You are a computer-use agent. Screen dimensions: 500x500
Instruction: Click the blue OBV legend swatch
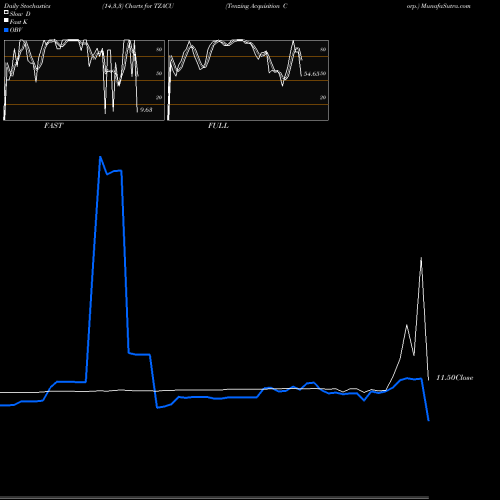coord(6,30)
